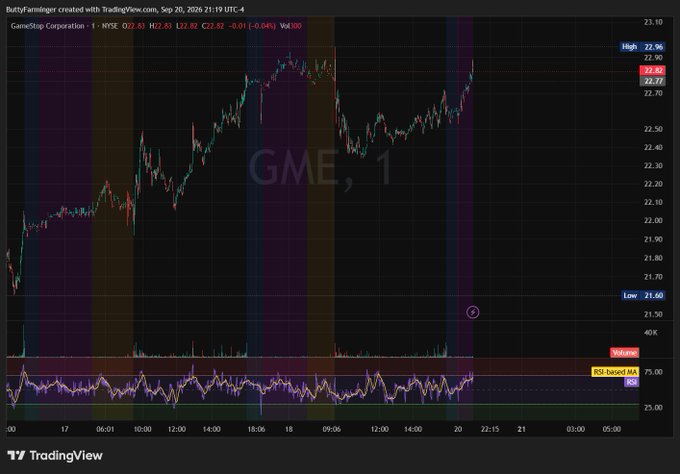680x474 pixels.
Task: Click the 21 date axis label
Action: (522, 429)
